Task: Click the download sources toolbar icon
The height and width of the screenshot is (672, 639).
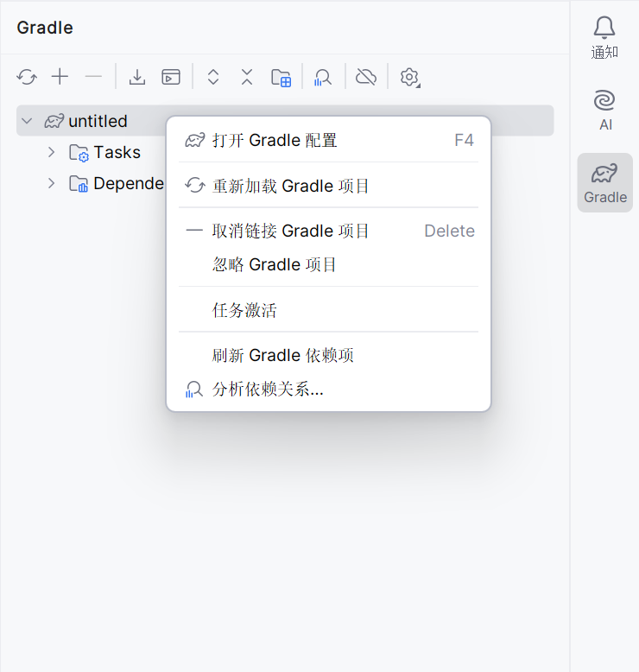Action: pyautogui.click(x=137, y=77)
